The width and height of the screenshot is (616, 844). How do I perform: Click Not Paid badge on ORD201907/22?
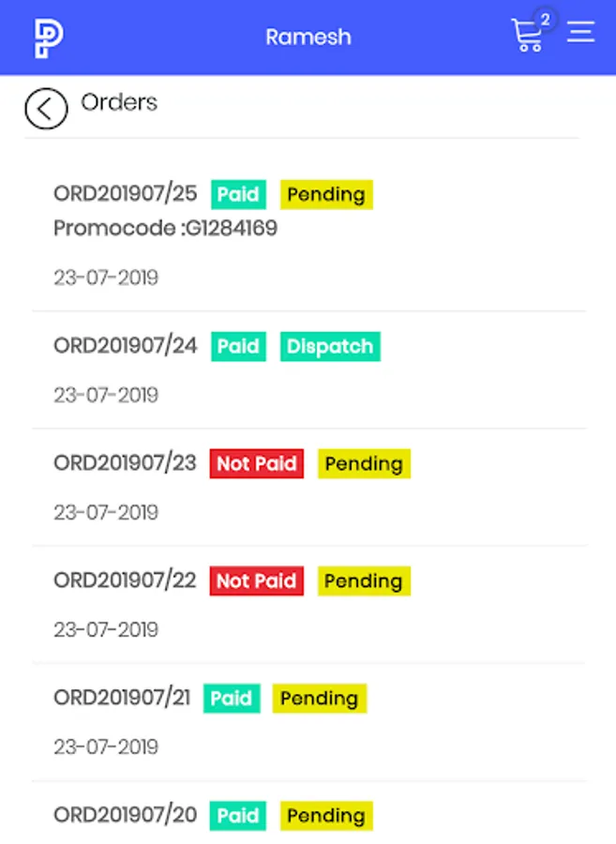click(x=257, y=580)
